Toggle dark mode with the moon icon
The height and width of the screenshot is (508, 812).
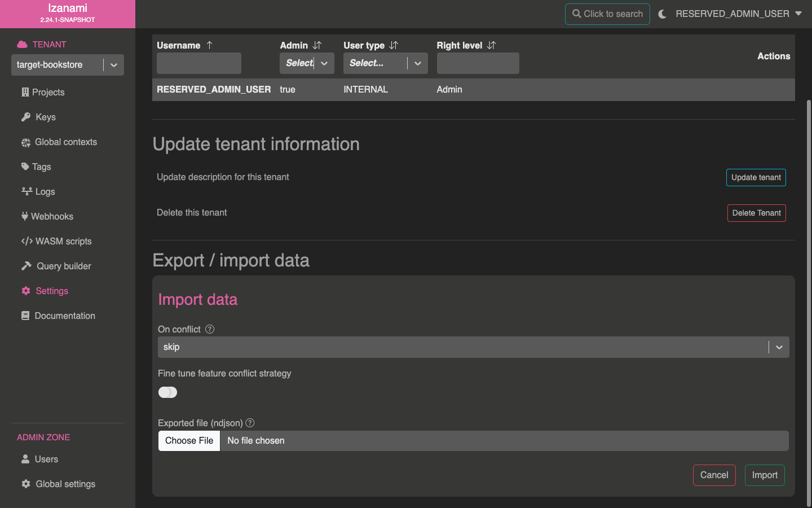(x=663, y=14)
